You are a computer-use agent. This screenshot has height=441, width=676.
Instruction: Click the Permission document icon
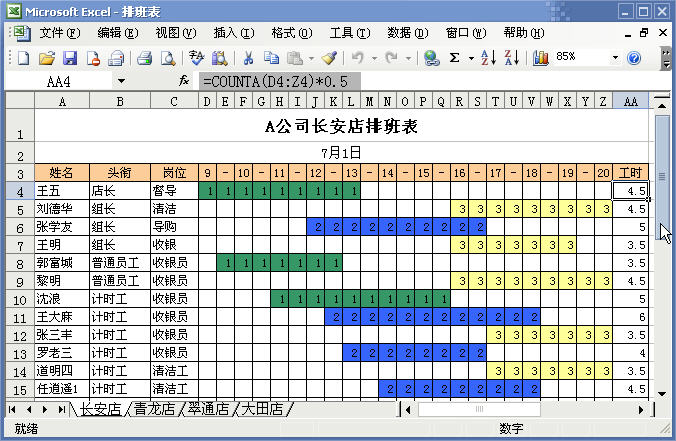pyautogui.click(x=93, y=58)
